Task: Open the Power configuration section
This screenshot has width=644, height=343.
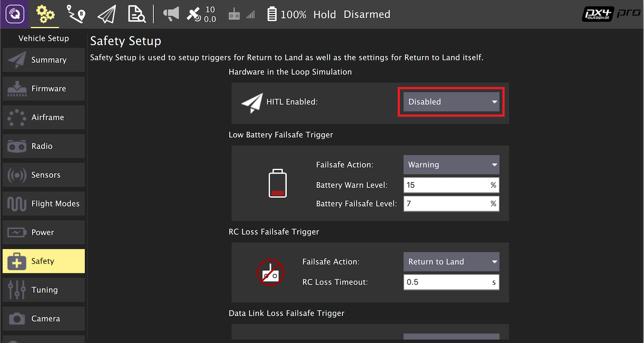Action: (43, 232)
